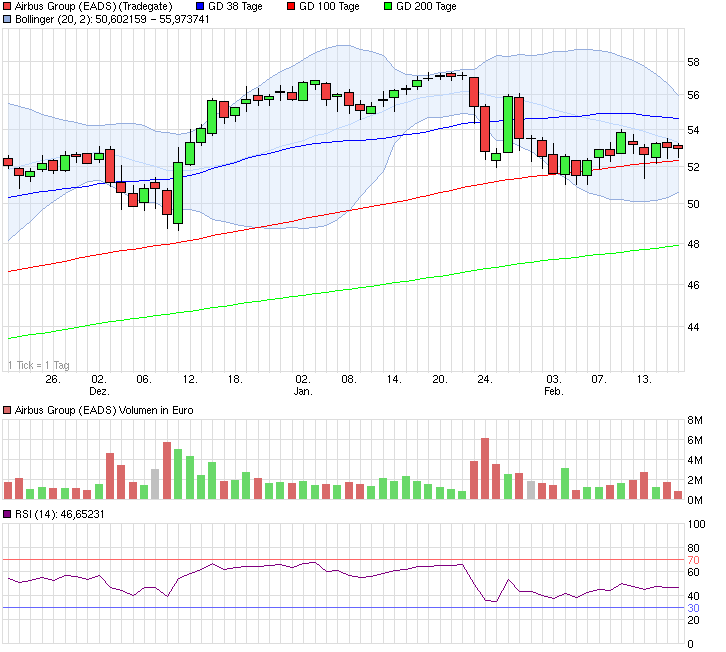
Task: Click the red Airbus Group (EADS) price swatch
Action: click(8, 7)
